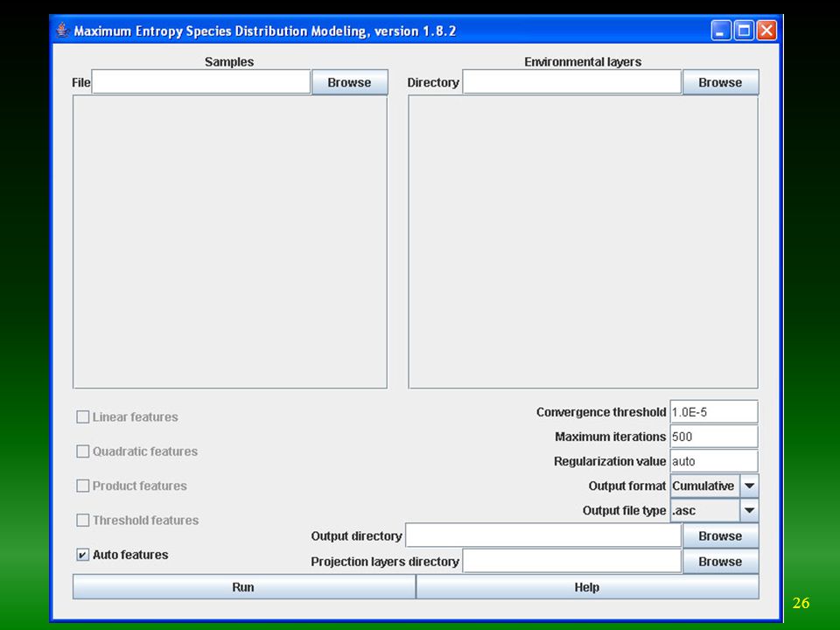Browse for Projection layers directory
The image size is (840, 630).
coord(720,562)
